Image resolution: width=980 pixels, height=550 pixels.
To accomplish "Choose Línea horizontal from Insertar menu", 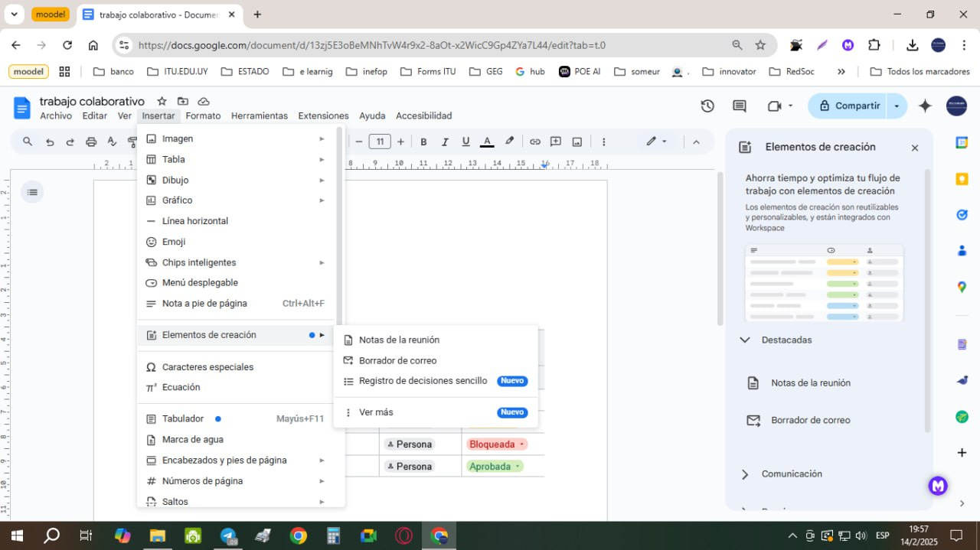I will (x=236, y=221).
